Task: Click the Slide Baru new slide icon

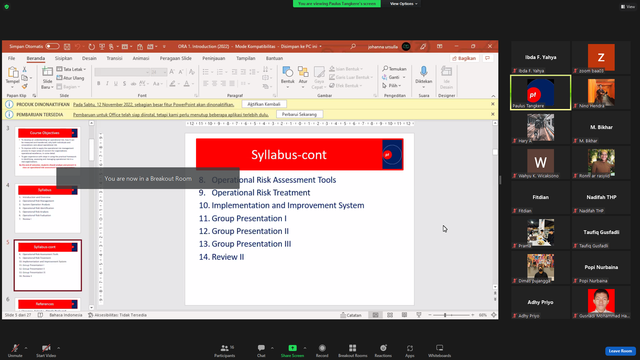Action: point(47,72)
